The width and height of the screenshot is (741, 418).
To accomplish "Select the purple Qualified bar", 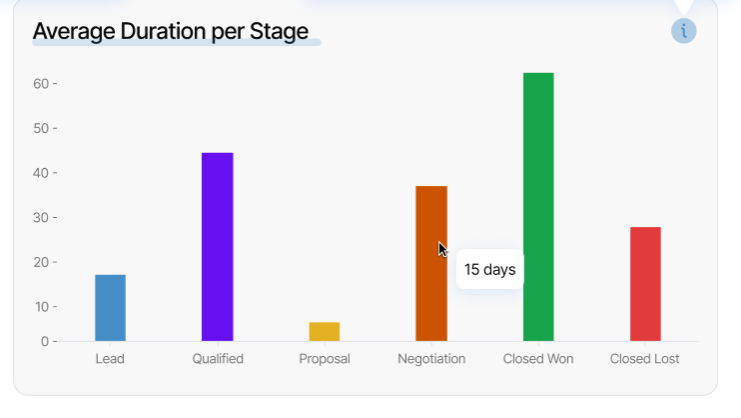I will [x=217, y=246].
